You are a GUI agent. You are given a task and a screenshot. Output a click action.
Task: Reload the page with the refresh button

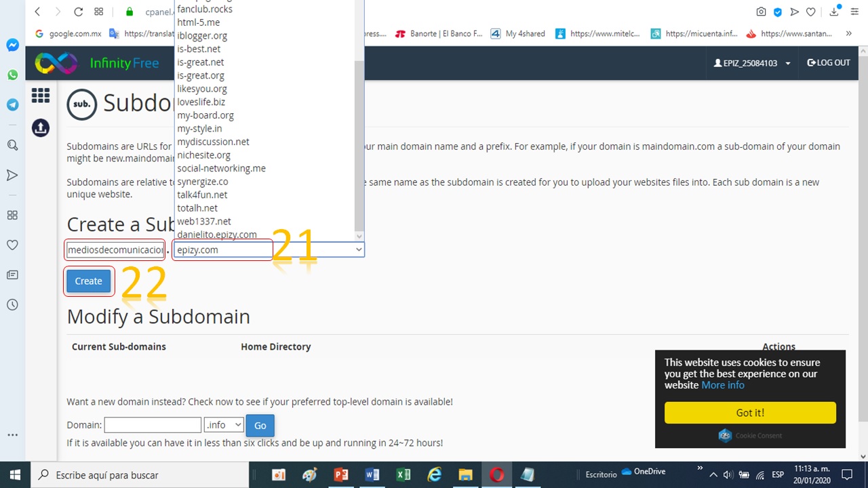pos(78,12)
